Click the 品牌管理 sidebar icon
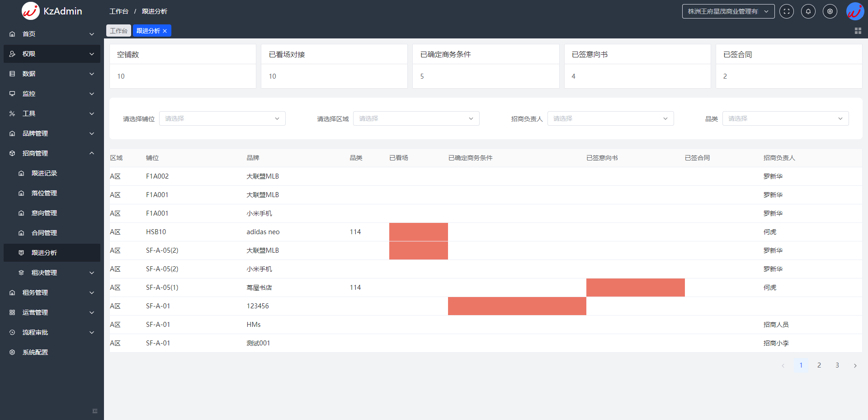The width and height of the screenshot is (868, 420). coord(12,133)
